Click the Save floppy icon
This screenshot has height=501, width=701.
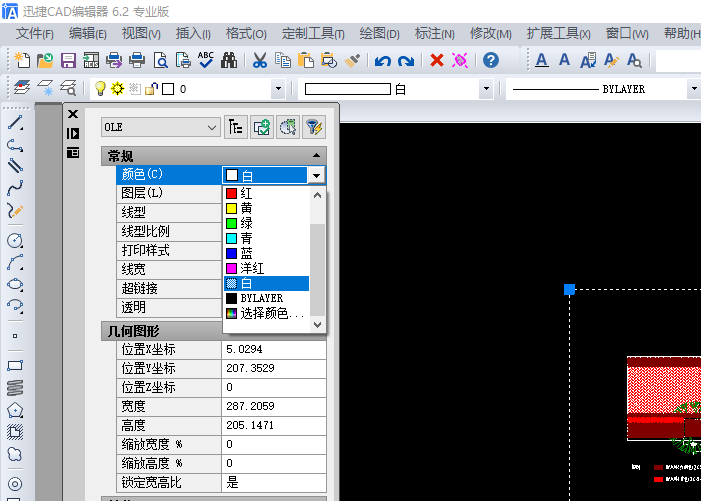[x=68, y=60]
